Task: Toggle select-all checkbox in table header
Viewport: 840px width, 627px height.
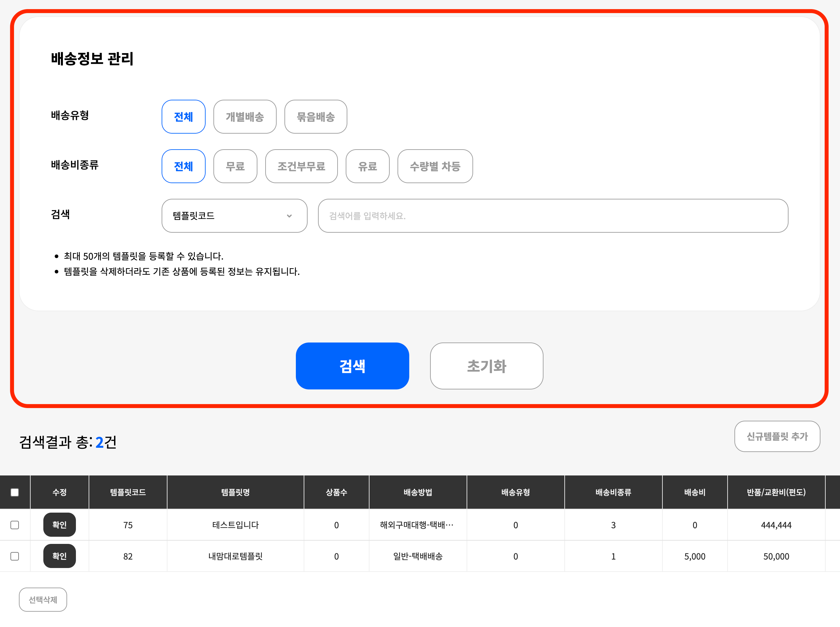Action: click(x=15, y=492)
